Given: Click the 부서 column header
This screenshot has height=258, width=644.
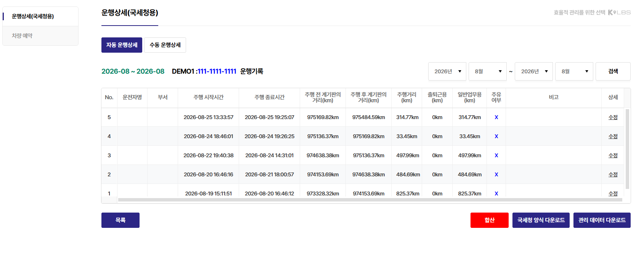Looking at the screenshot, I should (x=163, y=97).
